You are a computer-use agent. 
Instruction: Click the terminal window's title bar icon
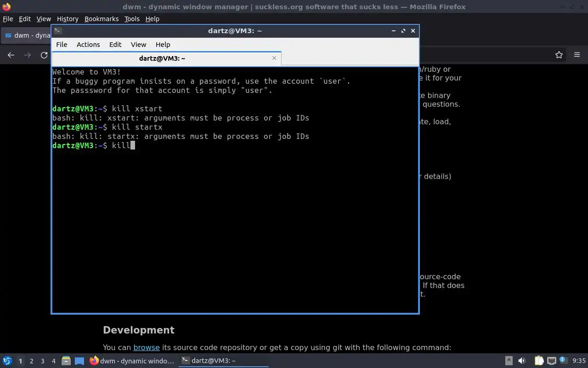point(58,31)
